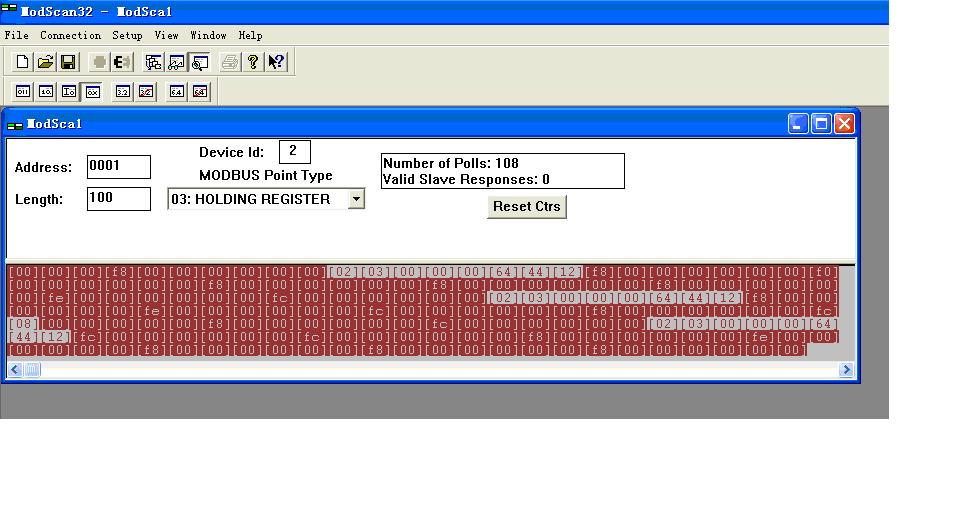Click the Device Id: label

231,152
